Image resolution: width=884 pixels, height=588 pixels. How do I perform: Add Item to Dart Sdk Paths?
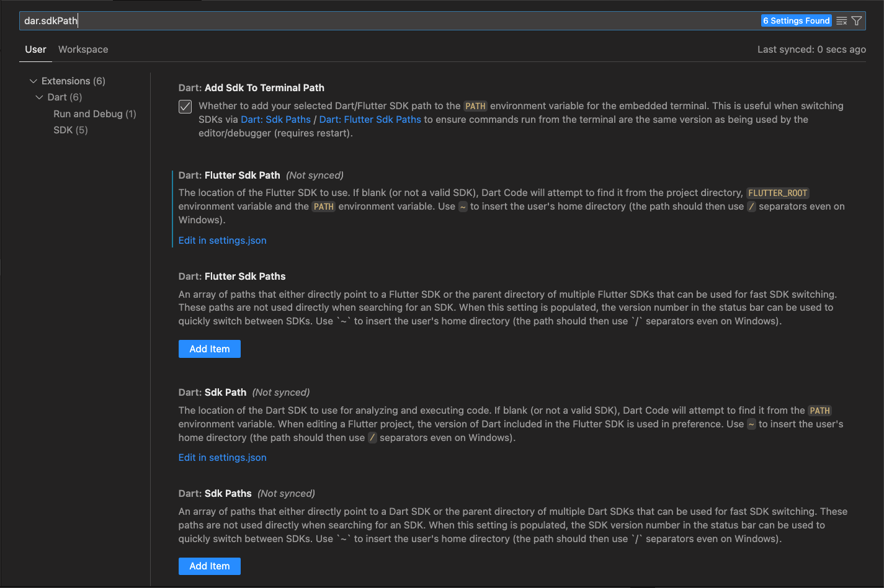[x=210, y=566]
